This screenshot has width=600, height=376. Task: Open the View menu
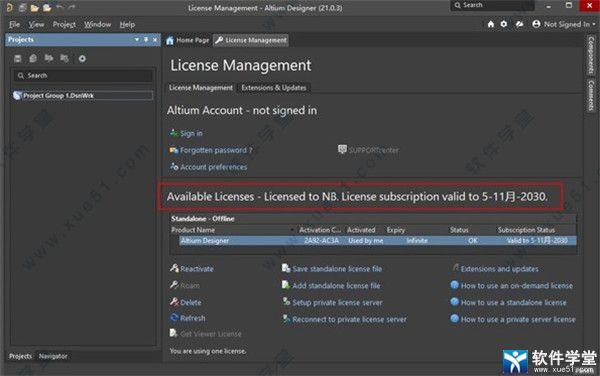[36, 24]
